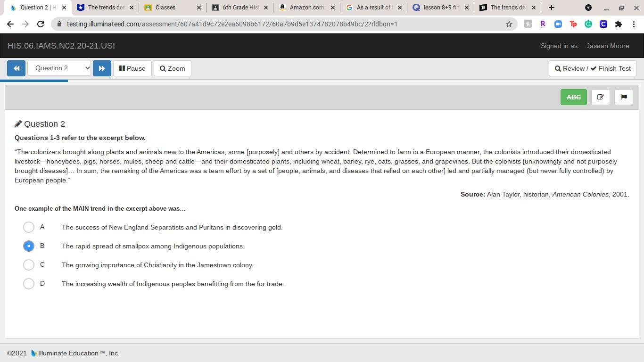Image resolution: width=644 pixels, height=362 pixels.
Task: Click the browser forward arrow
Action: 25,24
